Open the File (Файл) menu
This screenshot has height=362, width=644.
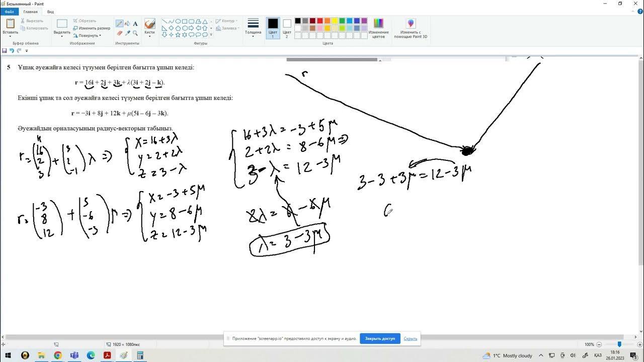10,12
